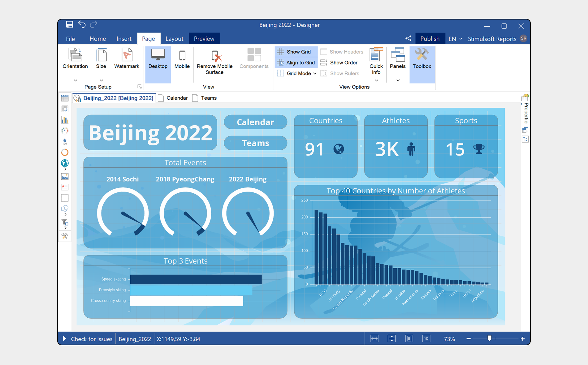588x365 pixels.
Task: Switch to the Calendar page tab
Action: pos(177,98)
